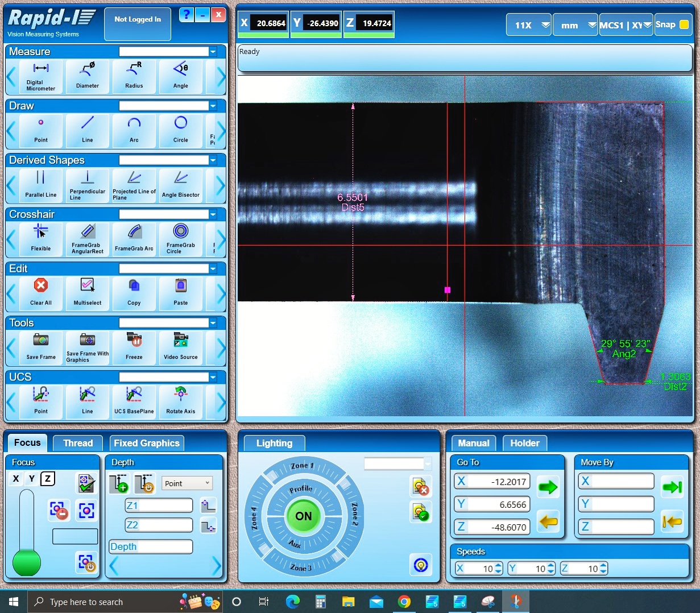This screenshot has width=700, height=613.
Task: Activate the FrameGrab Arc crosshair tool
Action: point(134,239)
